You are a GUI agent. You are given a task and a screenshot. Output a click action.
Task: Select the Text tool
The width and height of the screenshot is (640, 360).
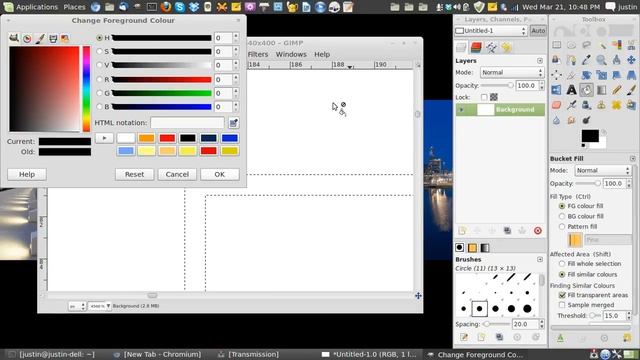click(571, 90)
